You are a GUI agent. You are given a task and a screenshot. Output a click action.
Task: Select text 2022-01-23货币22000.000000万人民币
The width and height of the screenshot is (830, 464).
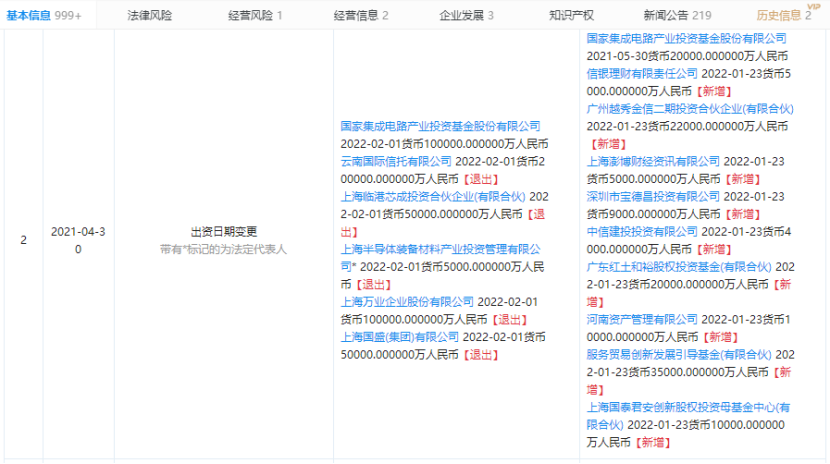coord(687,126)
